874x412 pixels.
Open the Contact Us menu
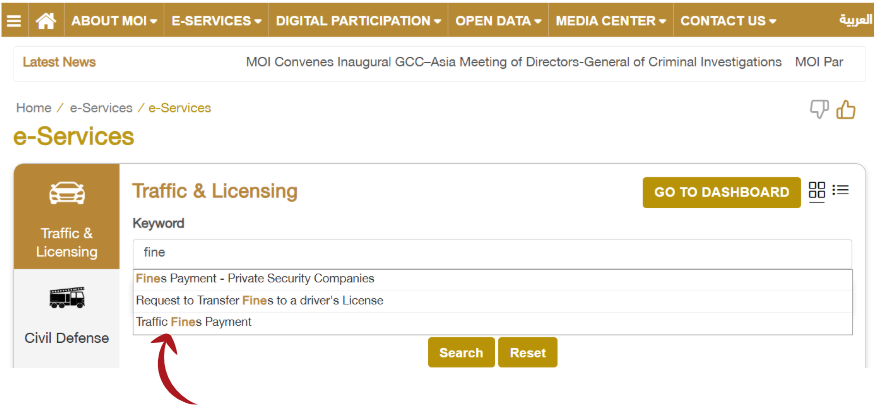[728, 20]
